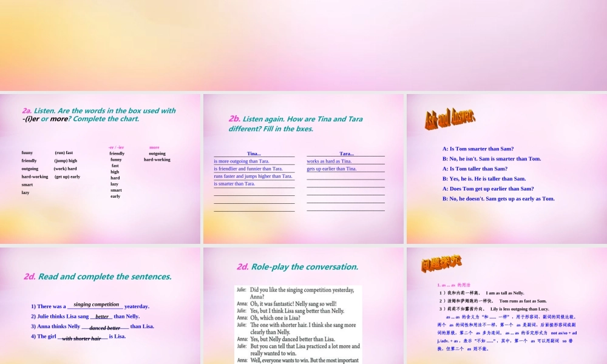Click the 'more' column header
The height and width of the screenshot is (364, 607).
tap(154, 146)
